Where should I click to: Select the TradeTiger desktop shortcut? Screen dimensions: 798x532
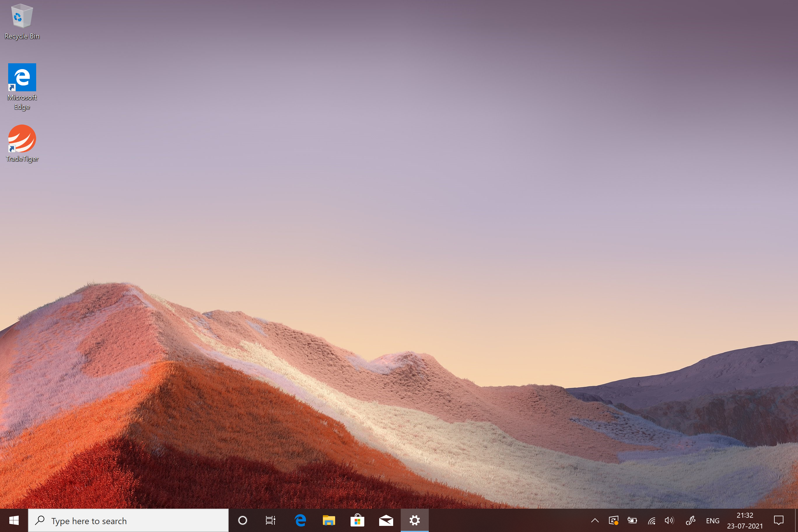point(22,143)
